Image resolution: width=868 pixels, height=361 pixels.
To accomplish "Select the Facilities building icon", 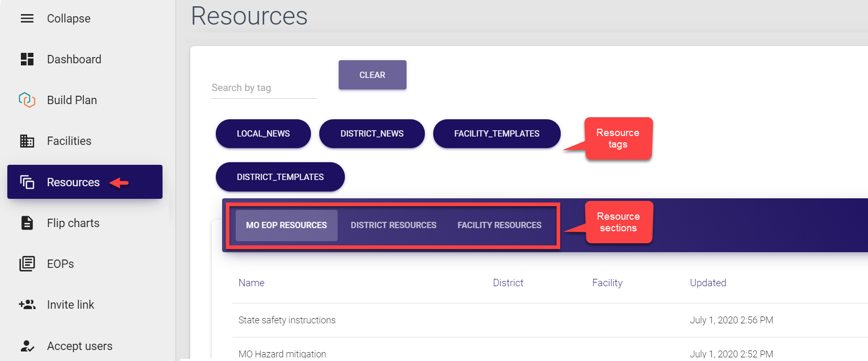I will click(27, 141).
